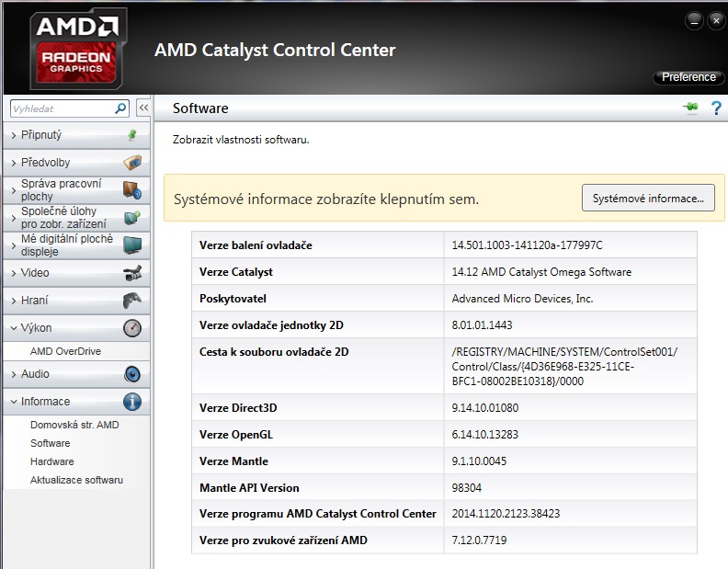
Task: Click the Informace blue info icon
Action: 132,402
